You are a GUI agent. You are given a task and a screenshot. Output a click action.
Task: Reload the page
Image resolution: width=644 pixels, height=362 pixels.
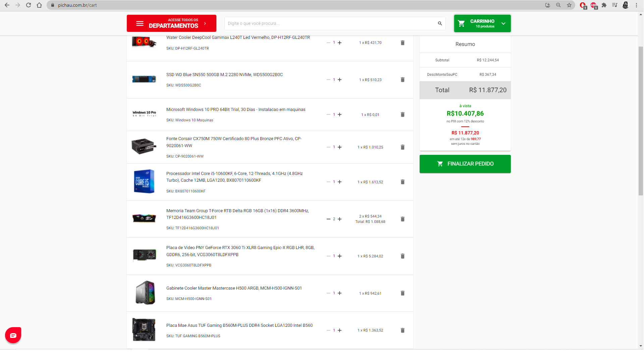coord(29,5)
